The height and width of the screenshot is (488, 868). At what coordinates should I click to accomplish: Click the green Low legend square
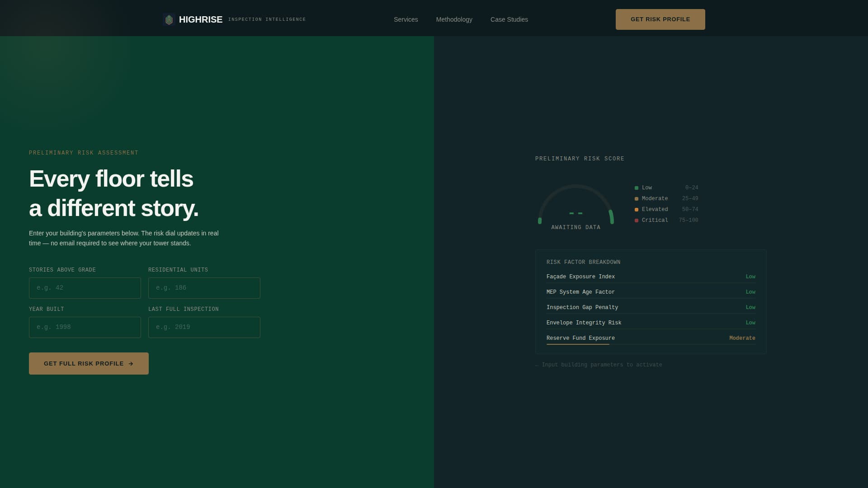tap(637, 188)
